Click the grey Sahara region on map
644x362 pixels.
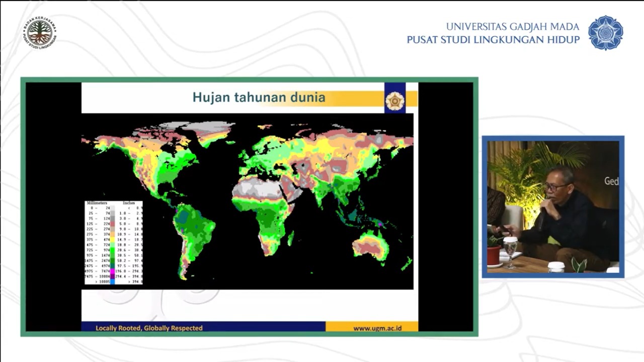click(x=257, y=189)
